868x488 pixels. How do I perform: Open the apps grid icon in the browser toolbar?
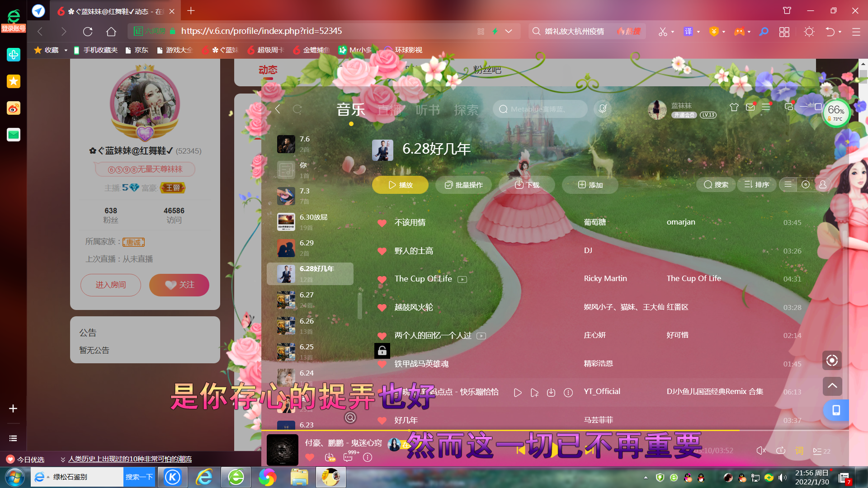pyautogui.click(x=784, y=32)
